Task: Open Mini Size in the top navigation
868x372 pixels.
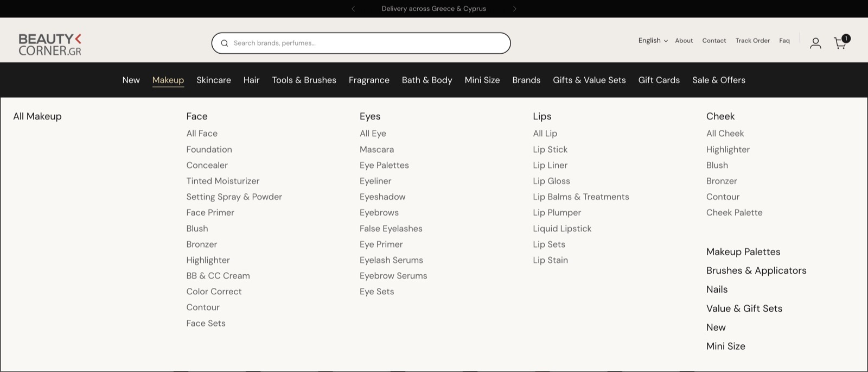Action: tap(482, 80)
